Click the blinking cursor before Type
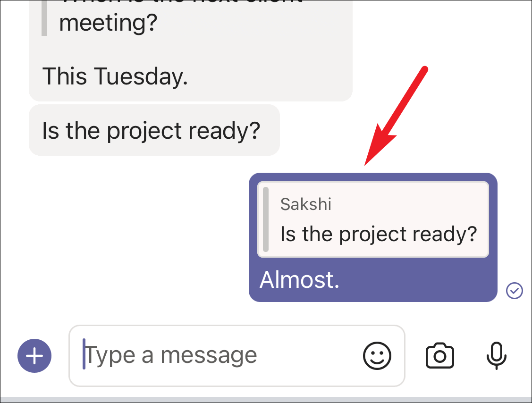The height and width of the screenshot is (403, 532). click(x=84, y=354)
